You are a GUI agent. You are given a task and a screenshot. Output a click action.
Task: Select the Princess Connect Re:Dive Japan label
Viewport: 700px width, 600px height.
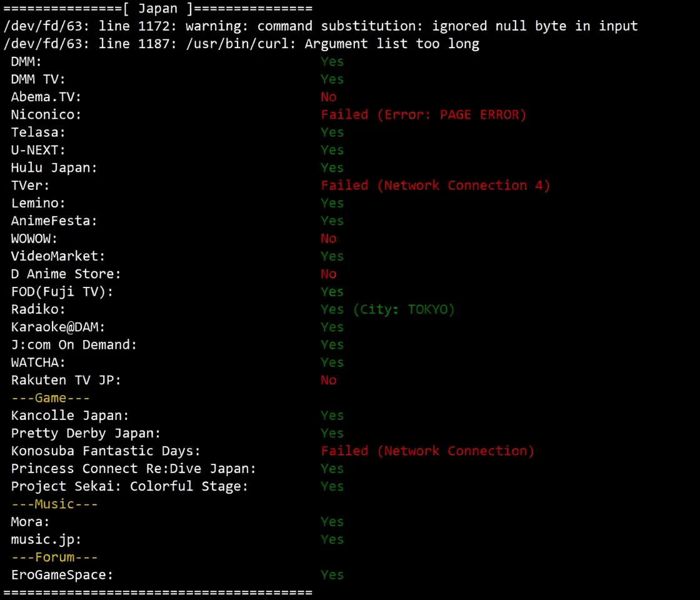(x=133, y=469)
